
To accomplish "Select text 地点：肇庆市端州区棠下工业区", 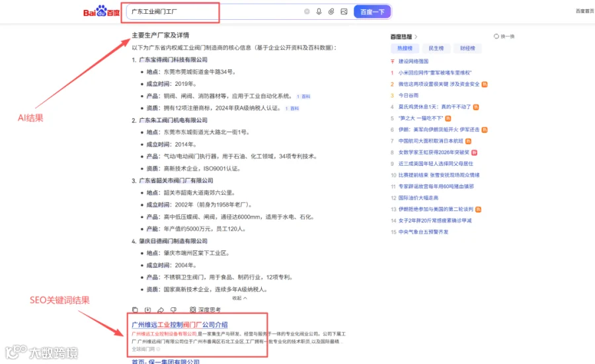I will pos(188,253).
